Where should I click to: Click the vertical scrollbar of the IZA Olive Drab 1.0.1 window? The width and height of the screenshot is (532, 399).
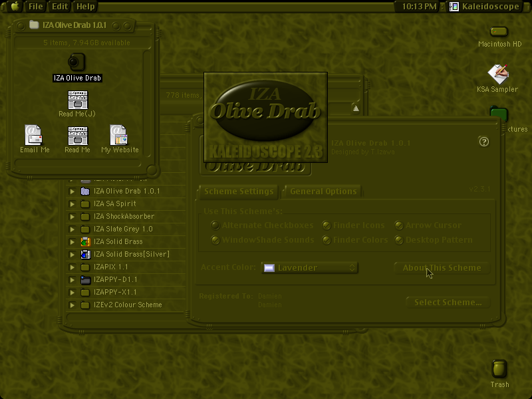click(146, 104)
